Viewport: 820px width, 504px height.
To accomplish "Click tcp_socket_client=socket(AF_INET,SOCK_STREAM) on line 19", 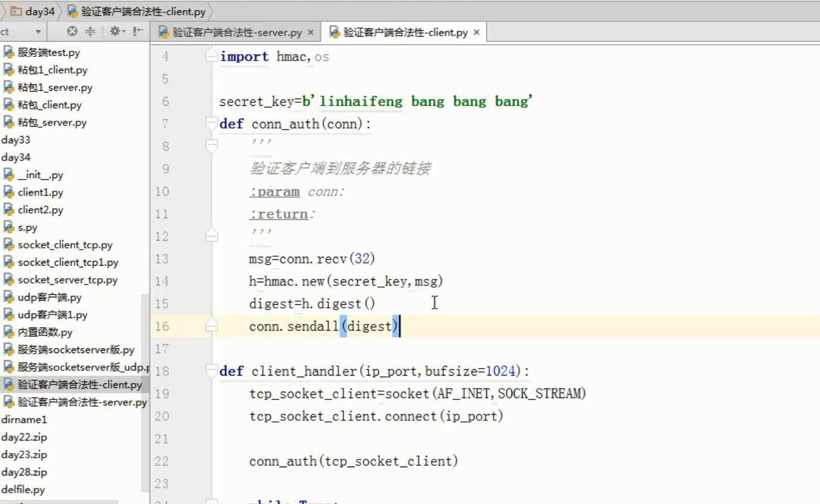I will [418, 393].
